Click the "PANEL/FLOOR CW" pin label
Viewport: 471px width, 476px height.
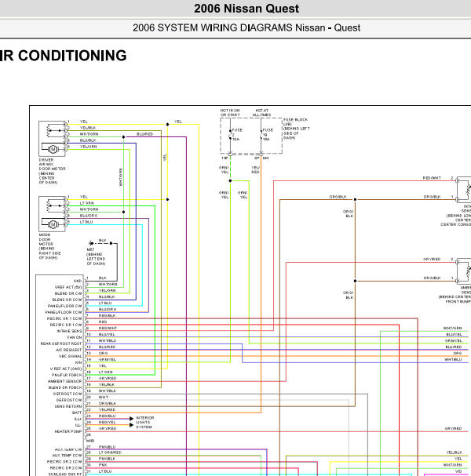tap(64, 306)
